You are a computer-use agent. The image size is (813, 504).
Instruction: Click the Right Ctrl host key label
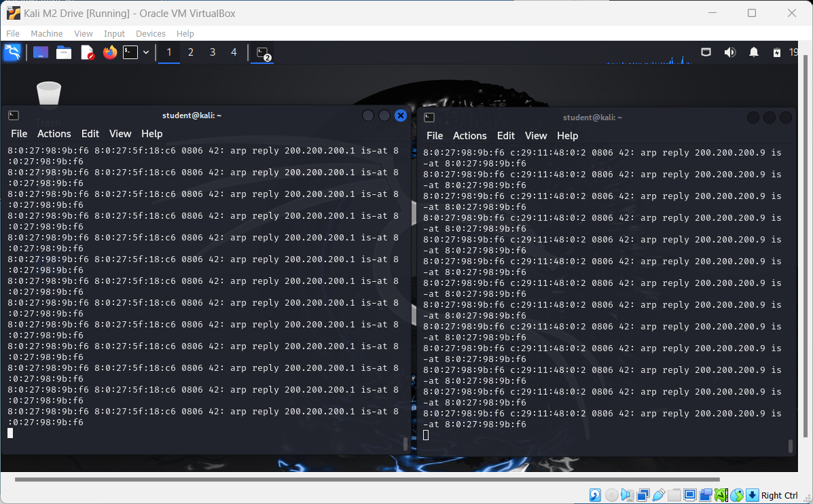(x=779, y=496)
